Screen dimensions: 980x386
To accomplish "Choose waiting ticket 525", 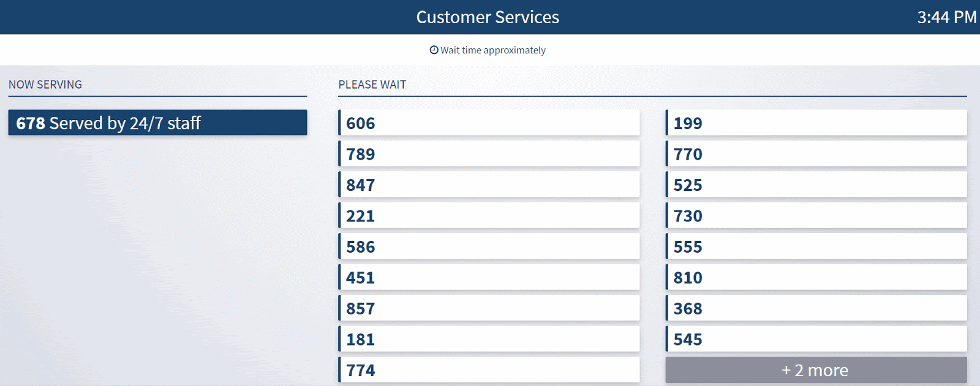I will [x=816, y=185].
